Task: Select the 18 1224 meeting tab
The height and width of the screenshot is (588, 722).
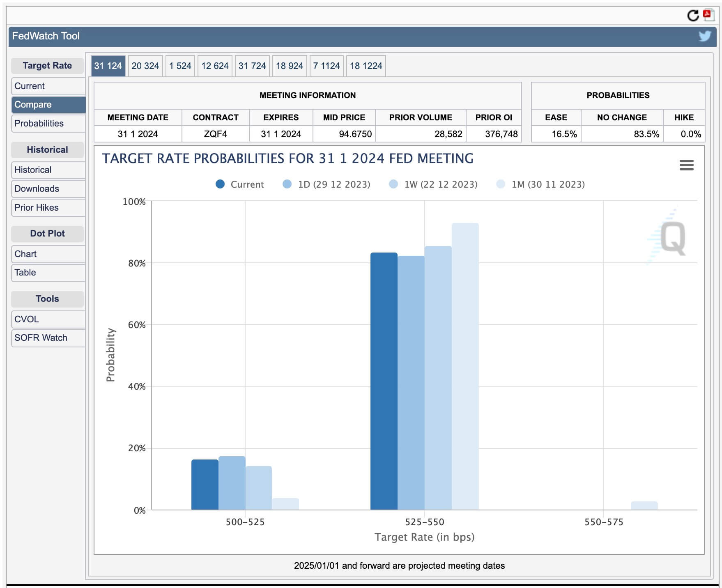Action: tap(366, 66)
